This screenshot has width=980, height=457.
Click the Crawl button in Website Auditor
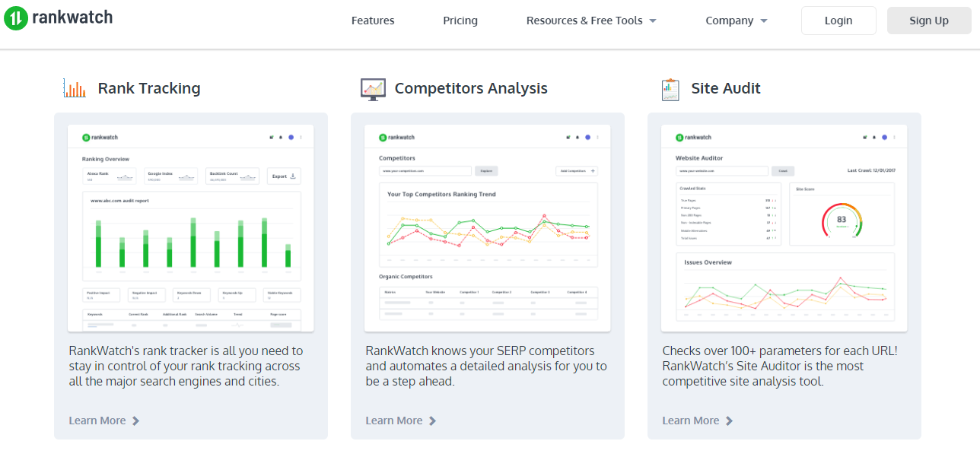783,170
